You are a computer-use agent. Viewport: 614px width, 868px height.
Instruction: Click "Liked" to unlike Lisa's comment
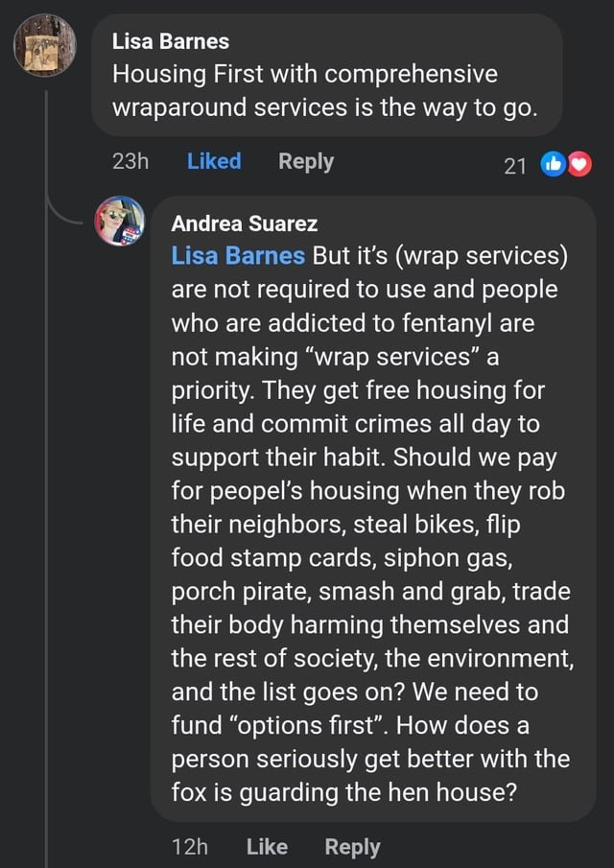(213, 161)
